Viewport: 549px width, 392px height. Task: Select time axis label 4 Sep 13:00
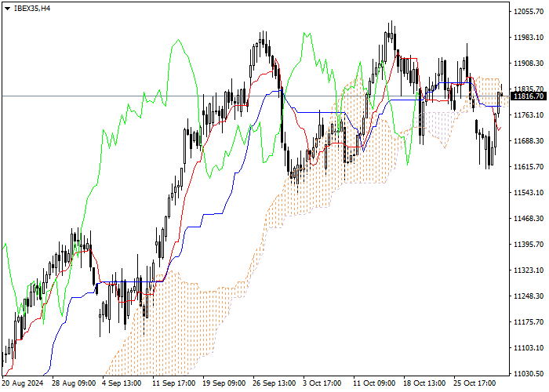coord(122,383)
